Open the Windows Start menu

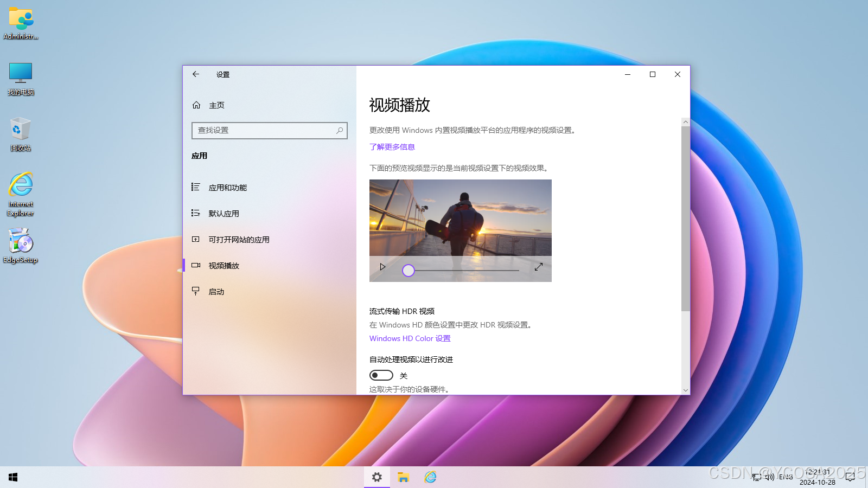[13, 477]
